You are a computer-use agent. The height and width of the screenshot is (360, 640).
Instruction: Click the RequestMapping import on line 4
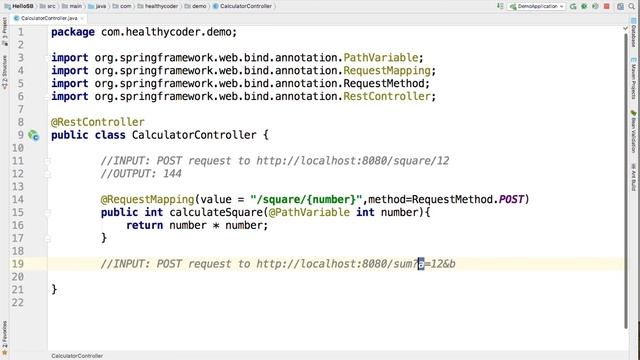pyautogui.click(x=387, y=71)
